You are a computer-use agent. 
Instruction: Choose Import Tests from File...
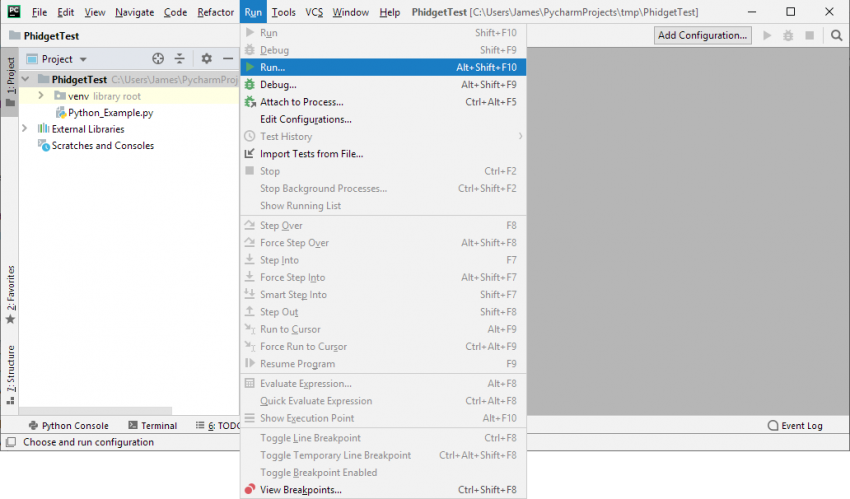click(x=383, y=154)
